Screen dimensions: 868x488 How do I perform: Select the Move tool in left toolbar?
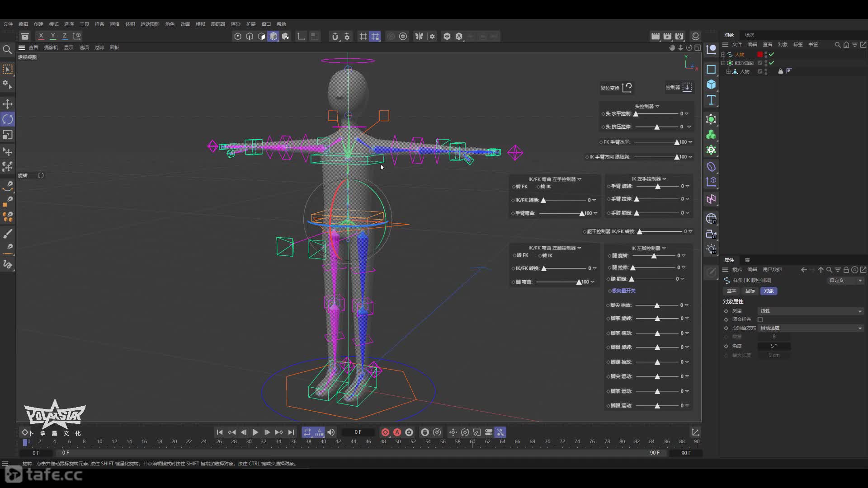tap(8, 104)
